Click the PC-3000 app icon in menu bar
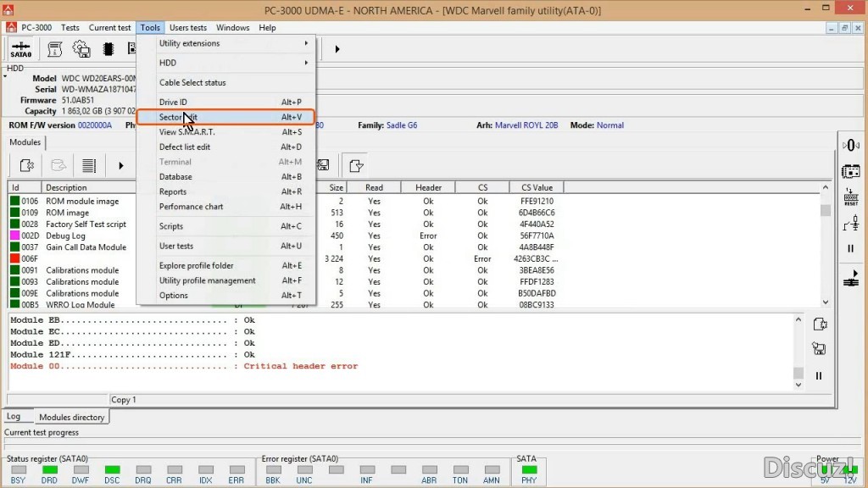This screenshot has width=868, height=488. 11,27
